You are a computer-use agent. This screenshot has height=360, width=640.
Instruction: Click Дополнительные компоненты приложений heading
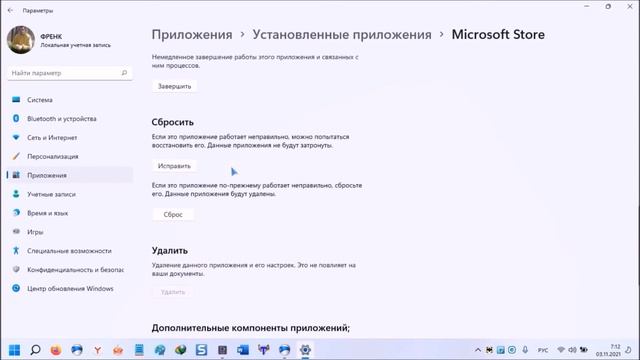pyautogui.click(x=251, y=328)
